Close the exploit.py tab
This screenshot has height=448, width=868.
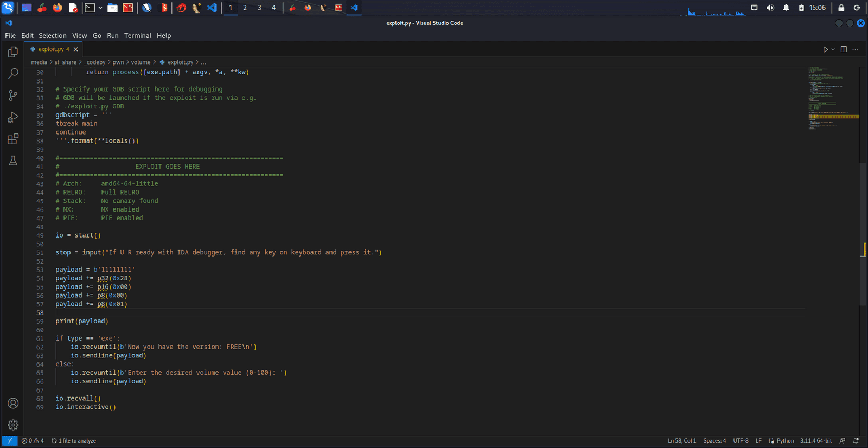tap(76, 49)
